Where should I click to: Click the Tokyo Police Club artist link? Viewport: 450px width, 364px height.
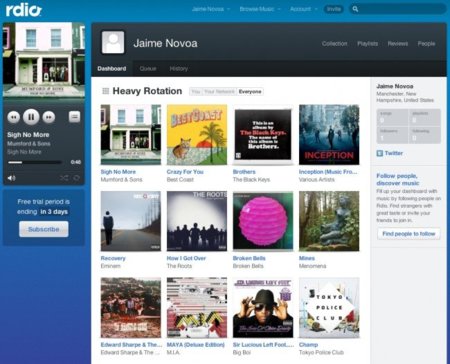tap(321, 352)
